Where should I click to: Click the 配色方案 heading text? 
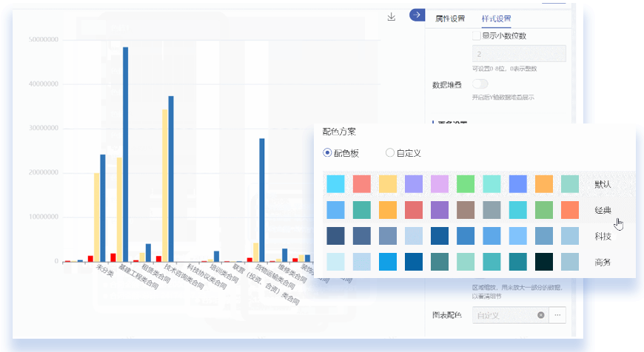(339, 132)
